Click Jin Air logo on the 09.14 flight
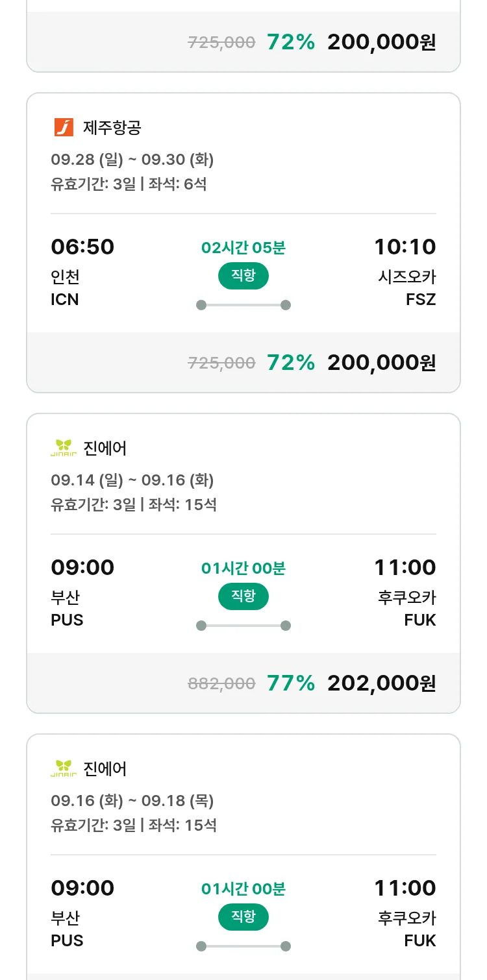This screenshot has height=980, width=487. (63, 448)
